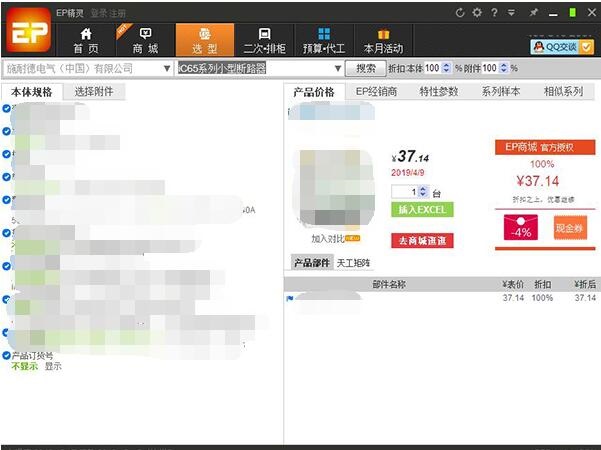Adjust the quantity 台 spinner arrows

pos(423,191)
